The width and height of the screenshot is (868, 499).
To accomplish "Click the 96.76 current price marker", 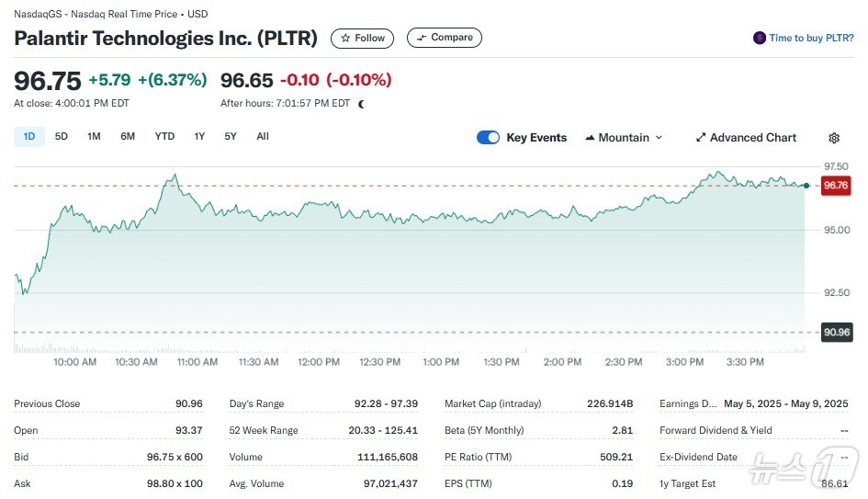I will pyautogui.click(x=836, y=186).
